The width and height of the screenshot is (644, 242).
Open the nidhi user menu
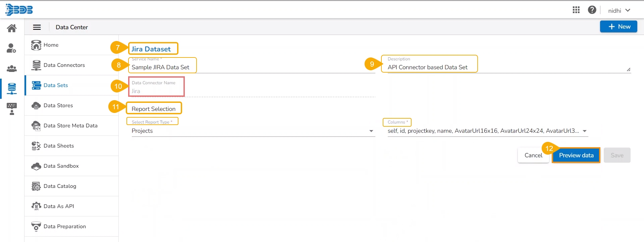[x=619, y=10]
